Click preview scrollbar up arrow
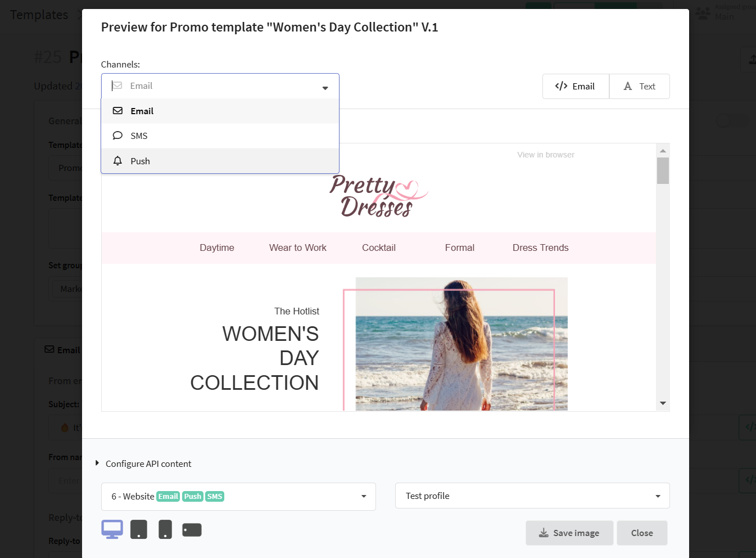This screenshot has width=756, height=558. 663,150
